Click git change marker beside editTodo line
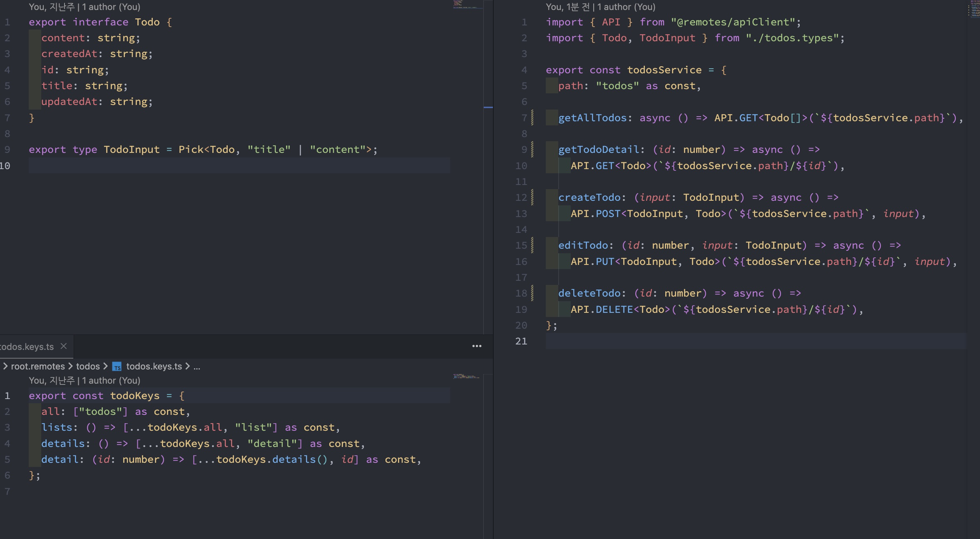The height and width of the screenshot is (539, 980). (x=532, y=245)
